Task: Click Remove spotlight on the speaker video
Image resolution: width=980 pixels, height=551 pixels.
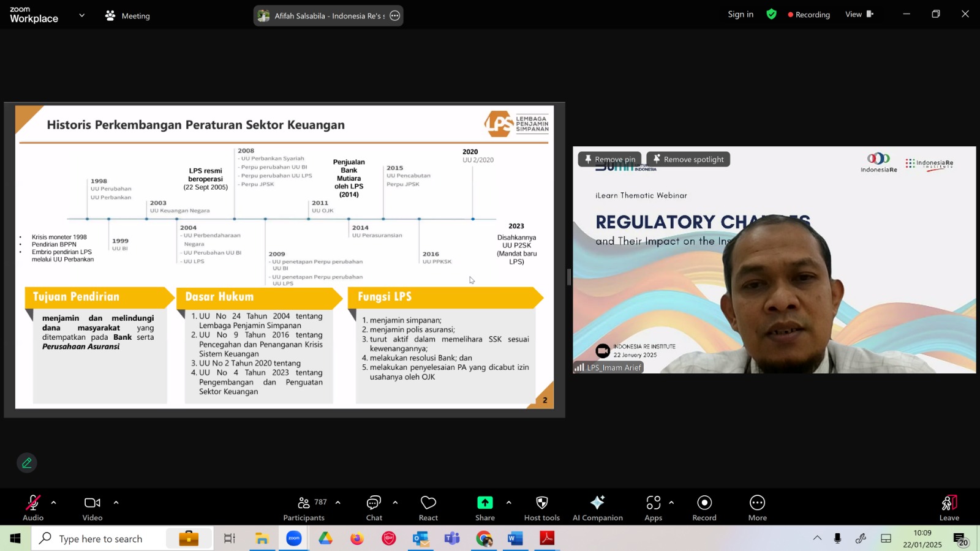Action: pos(688,159)
